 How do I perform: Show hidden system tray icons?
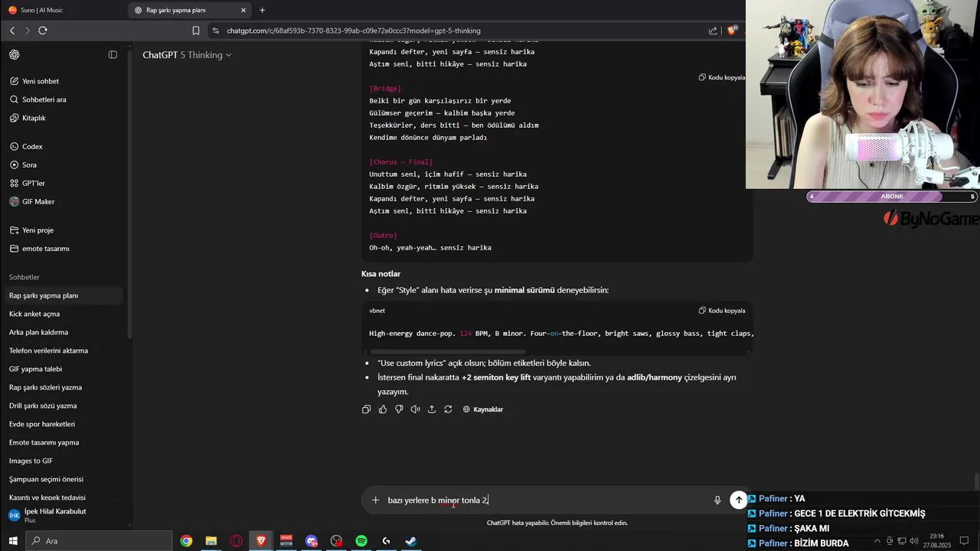[877, 541]
